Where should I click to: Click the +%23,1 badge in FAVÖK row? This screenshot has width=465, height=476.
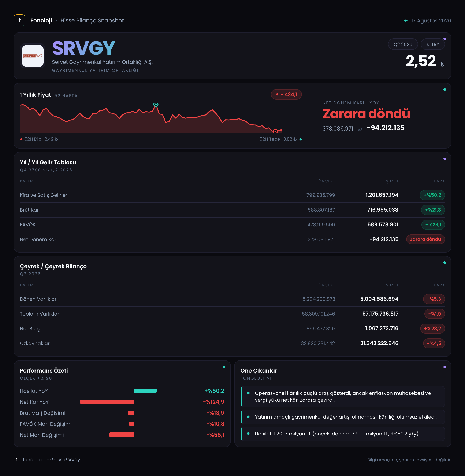[x=433, y=225]
